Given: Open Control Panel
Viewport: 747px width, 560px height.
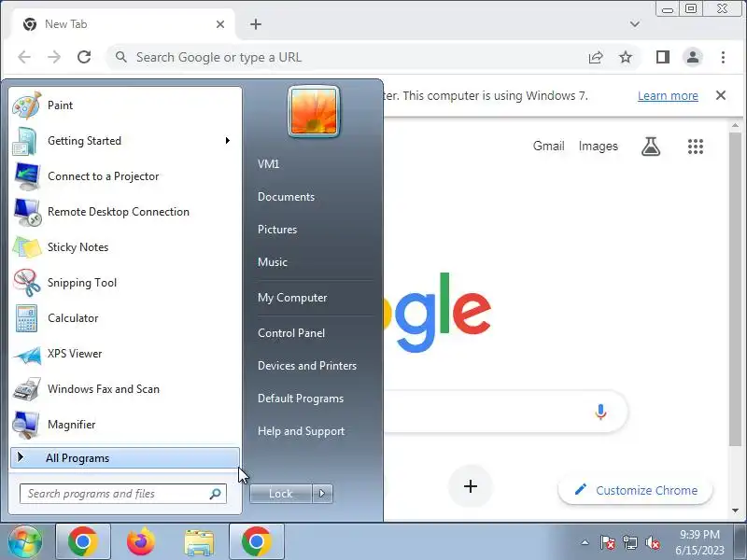Looking at the screenshot, I should [x=291, y=333].
